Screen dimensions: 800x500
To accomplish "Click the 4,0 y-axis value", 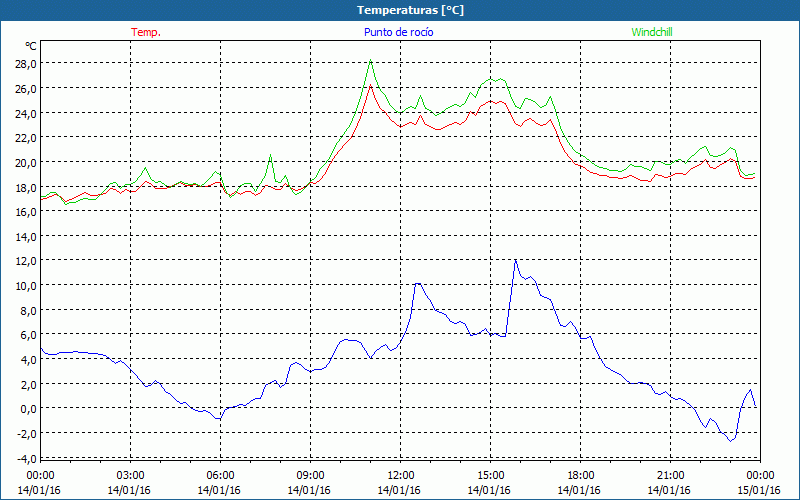I will coord(29,360).
